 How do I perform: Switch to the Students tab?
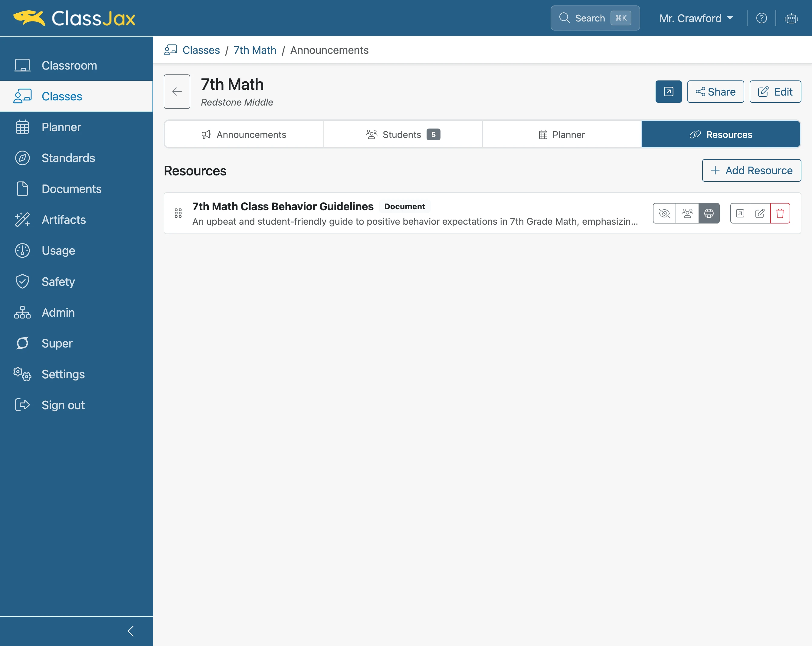coord(403,134)
